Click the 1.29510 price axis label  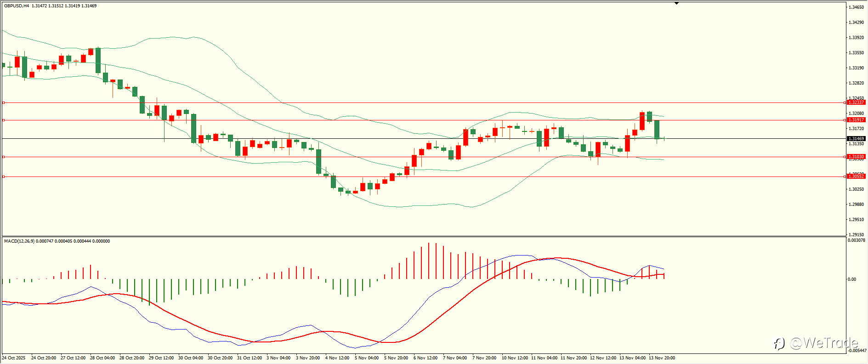[857, 220]
